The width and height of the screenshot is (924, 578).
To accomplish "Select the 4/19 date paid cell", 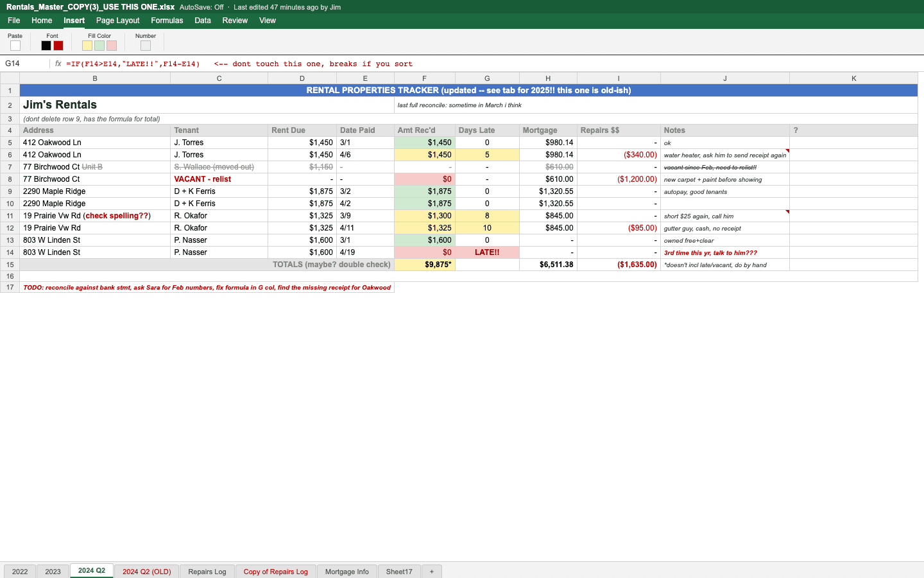I will point(365,252).
